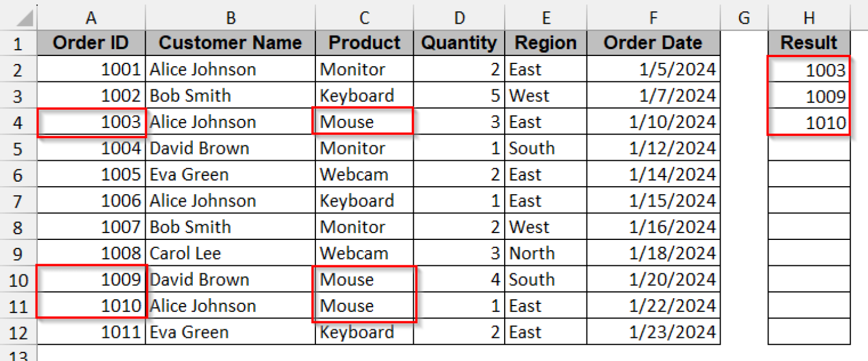This screenshot has height=361, width=868.
Task: Click the Quantity cell showing 5
Action: [x=459, y=95]
